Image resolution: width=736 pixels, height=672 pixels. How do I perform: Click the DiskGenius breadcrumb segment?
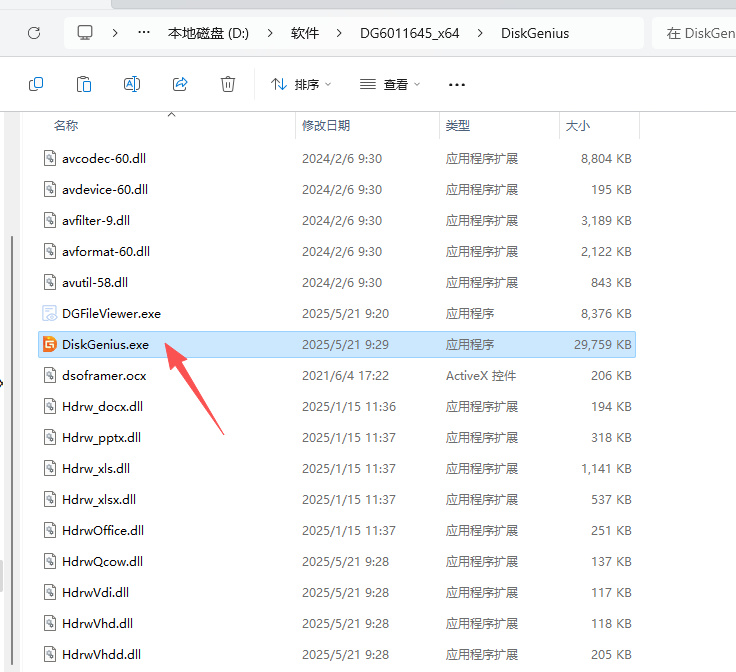[x=535, y=33]
